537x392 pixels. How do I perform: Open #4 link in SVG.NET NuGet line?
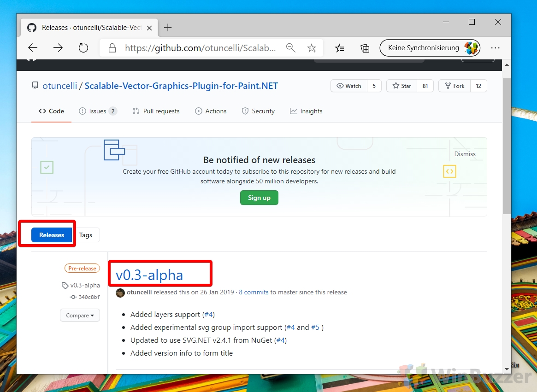click(281, 341)
